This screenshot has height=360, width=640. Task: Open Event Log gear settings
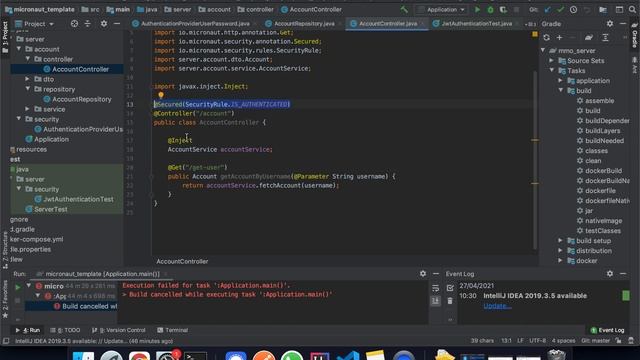click(610, 273)
